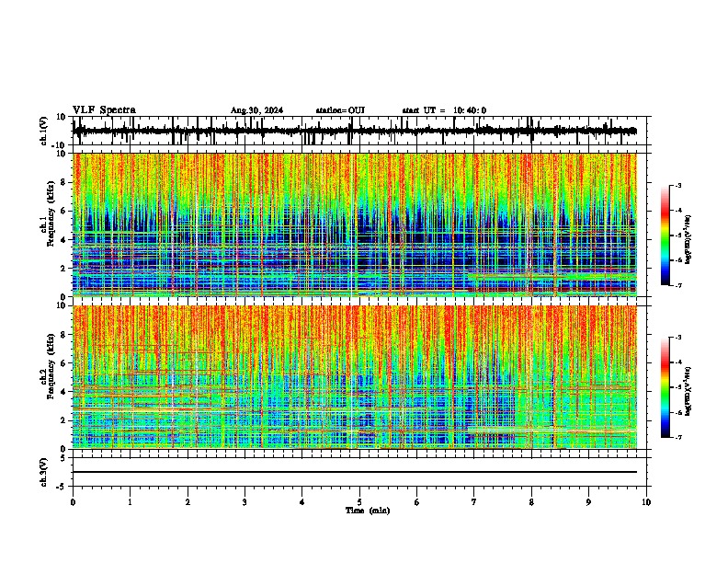Click the ch.2 spectrogram color scale bar
728x563 pixels.
(665, 387)
